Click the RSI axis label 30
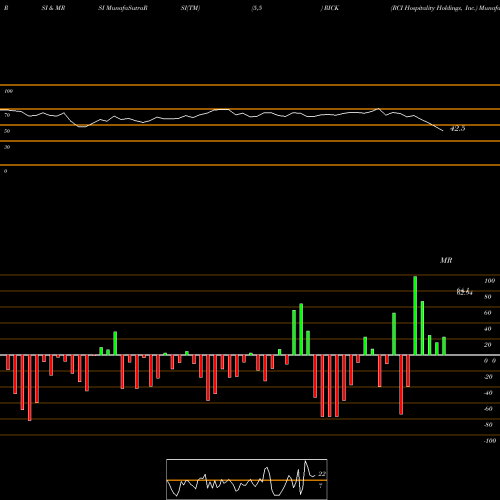Image resolution: width=500 pixels, height=500 pixels. tap(7, 147)
